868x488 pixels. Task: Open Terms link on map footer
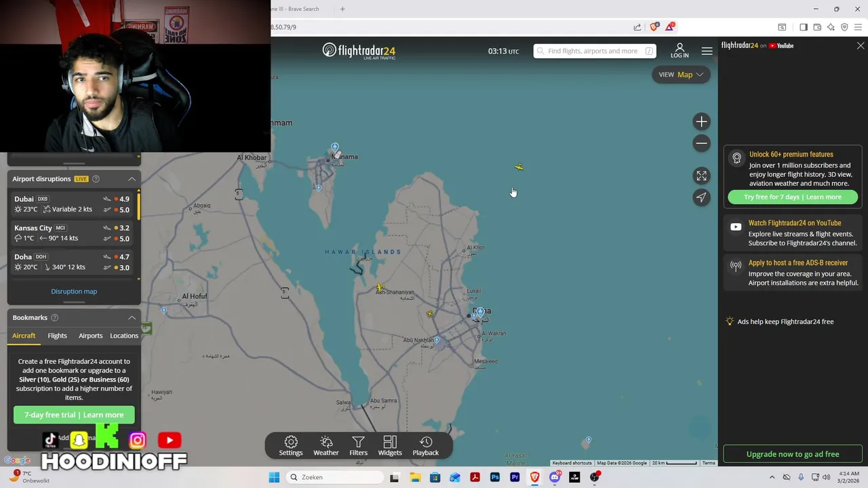709,463
